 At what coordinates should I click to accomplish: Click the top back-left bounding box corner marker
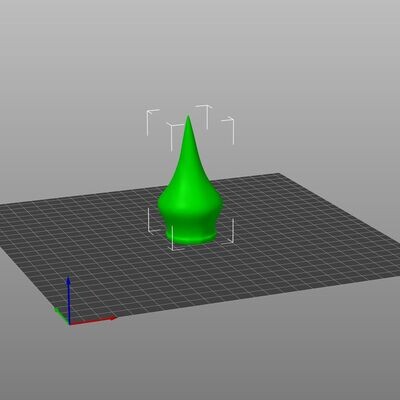click(153, 122)
